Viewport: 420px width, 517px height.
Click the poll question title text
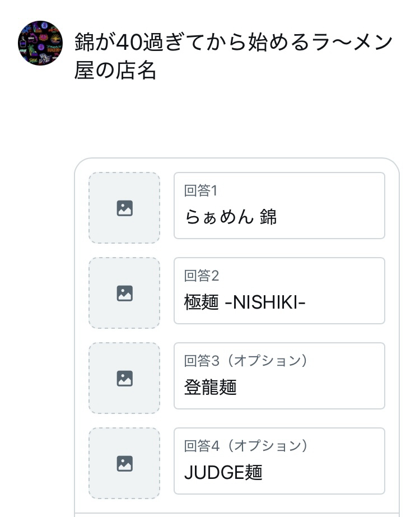pyautogui.click(x=233, y=56)
